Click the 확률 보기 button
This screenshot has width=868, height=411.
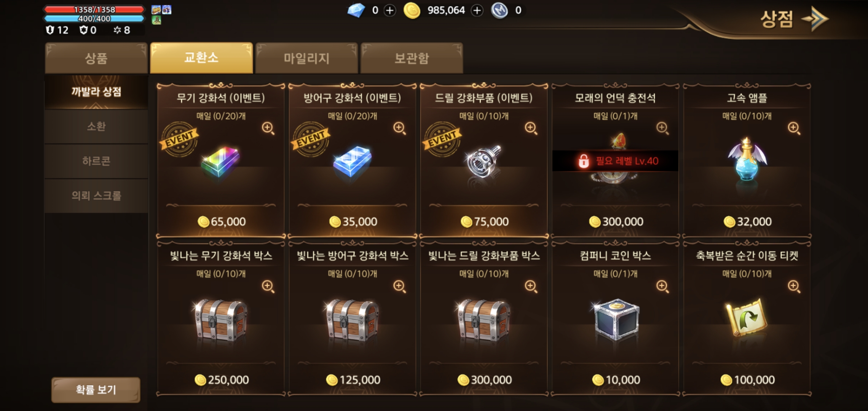[x=96, y=390]
